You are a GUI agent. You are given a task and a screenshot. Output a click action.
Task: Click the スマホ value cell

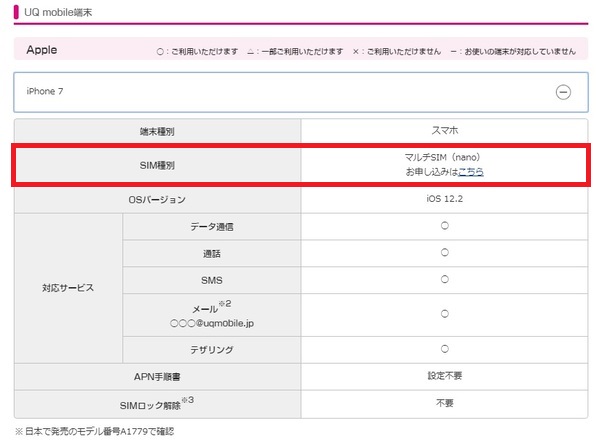point(444,130)
